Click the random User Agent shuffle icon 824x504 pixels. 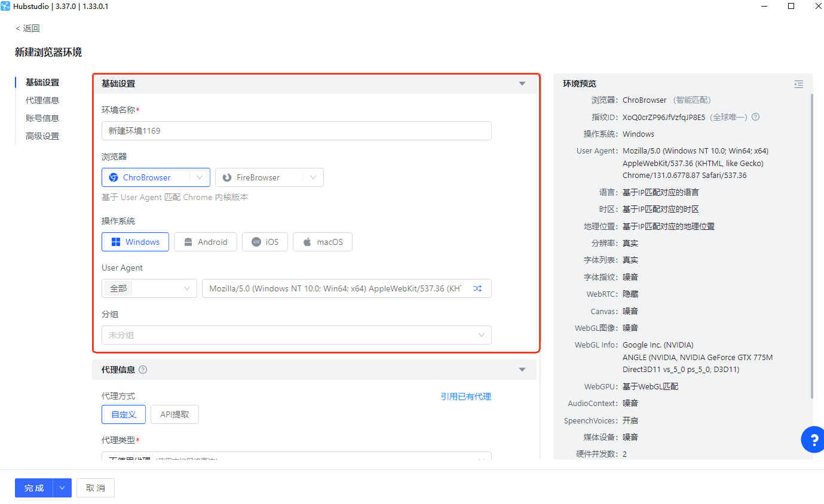point(477,288)
